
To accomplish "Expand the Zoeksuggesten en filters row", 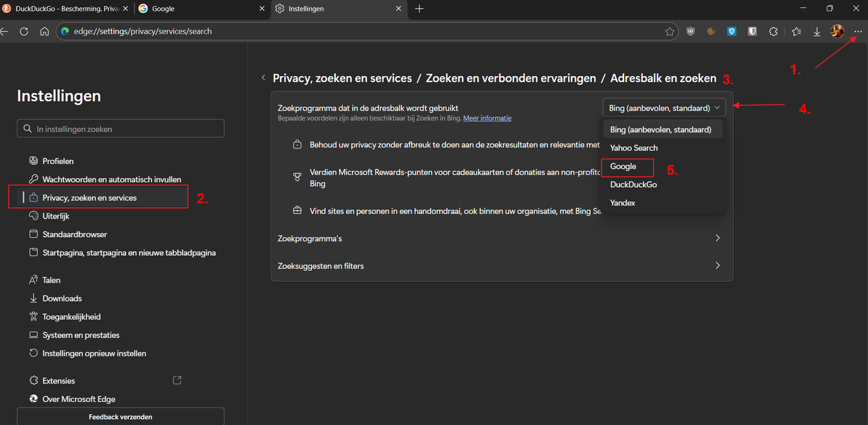I will [502, 265].
